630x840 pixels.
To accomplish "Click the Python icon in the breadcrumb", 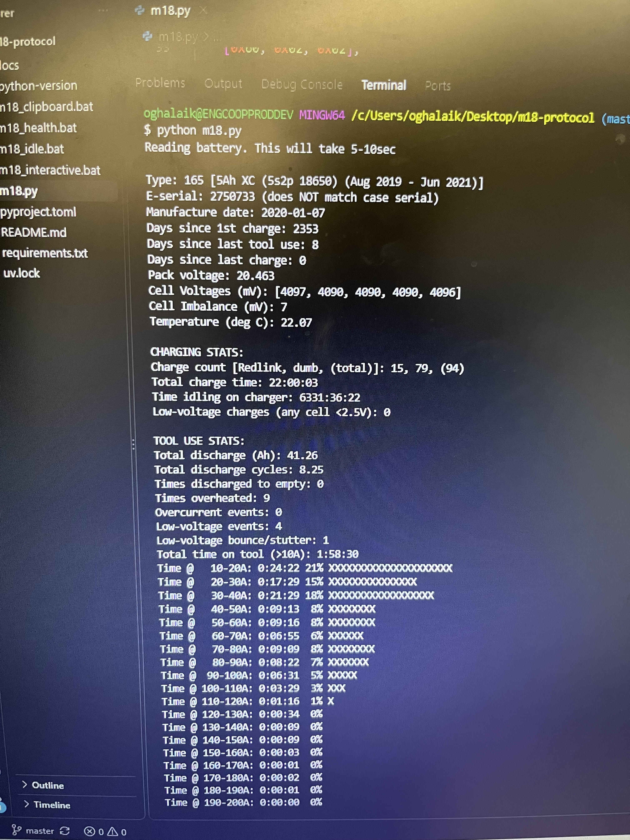I will pyautogui.click(x=147, y=36).
